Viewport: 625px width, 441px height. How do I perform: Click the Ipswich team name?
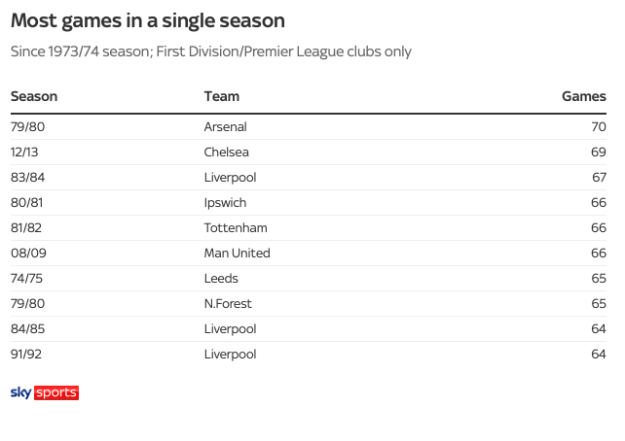(x=225, y=203)
